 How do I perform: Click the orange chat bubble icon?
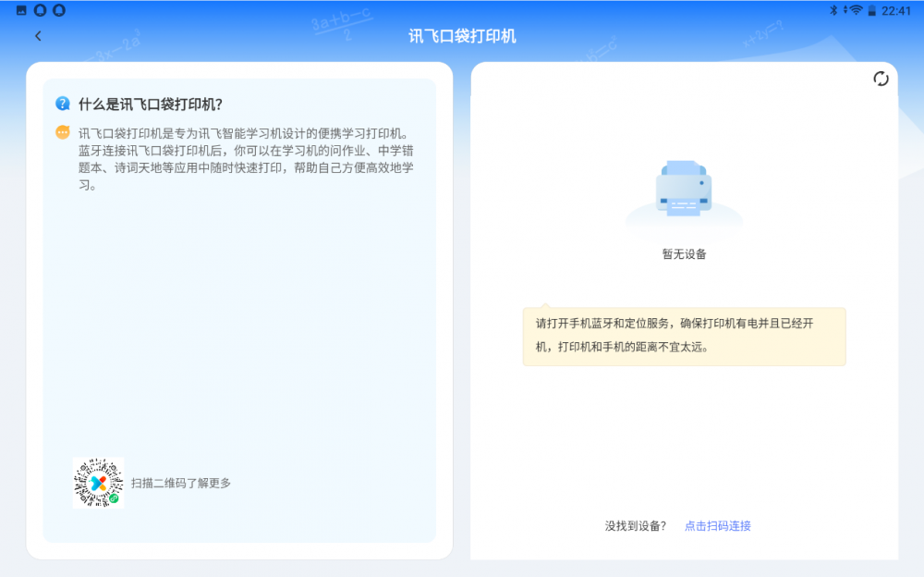(x=63, y=132)
